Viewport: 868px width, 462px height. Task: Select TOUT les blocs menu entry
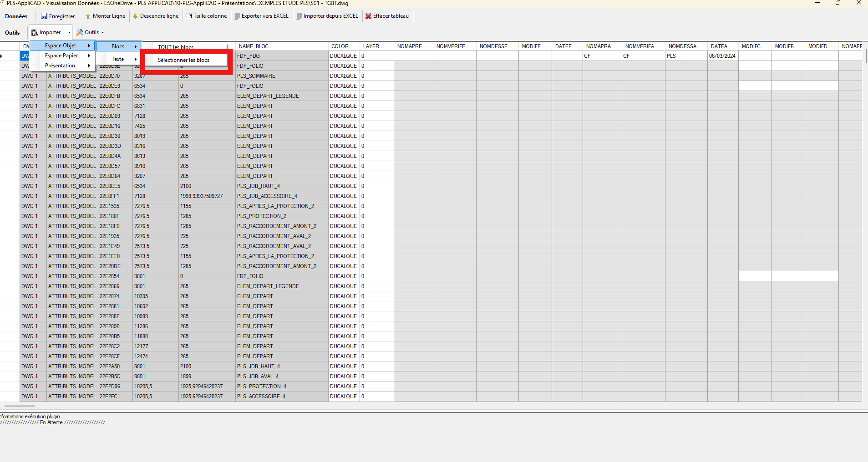[x=176, y=47]
